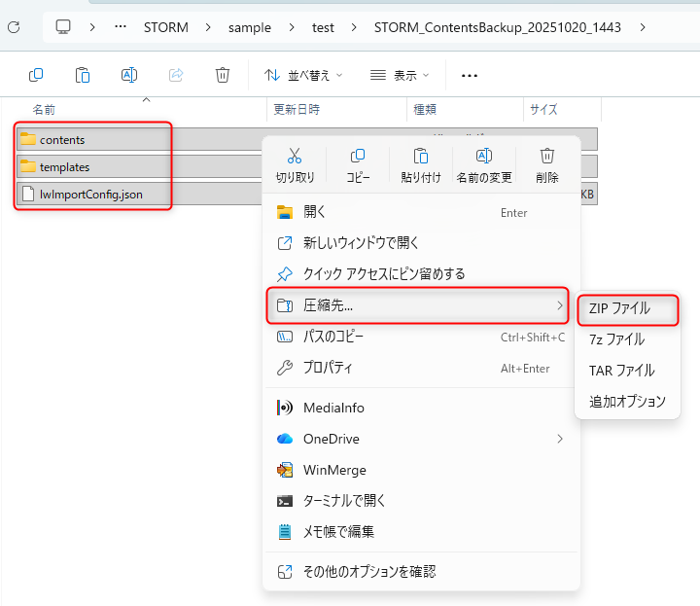Expand the 圧縮先 submenu arrow

pyautogui.click(x=560, y=305)
